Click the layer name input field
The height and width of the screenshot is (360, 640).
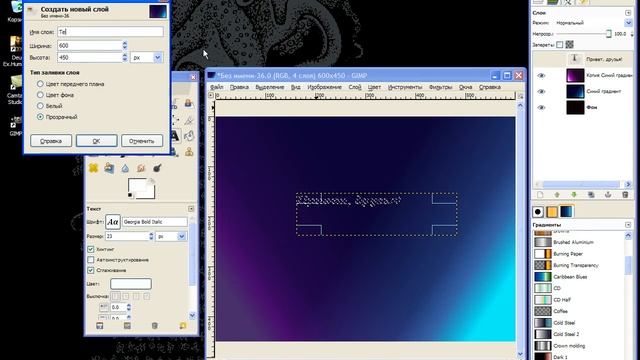[x=110, y=31]
